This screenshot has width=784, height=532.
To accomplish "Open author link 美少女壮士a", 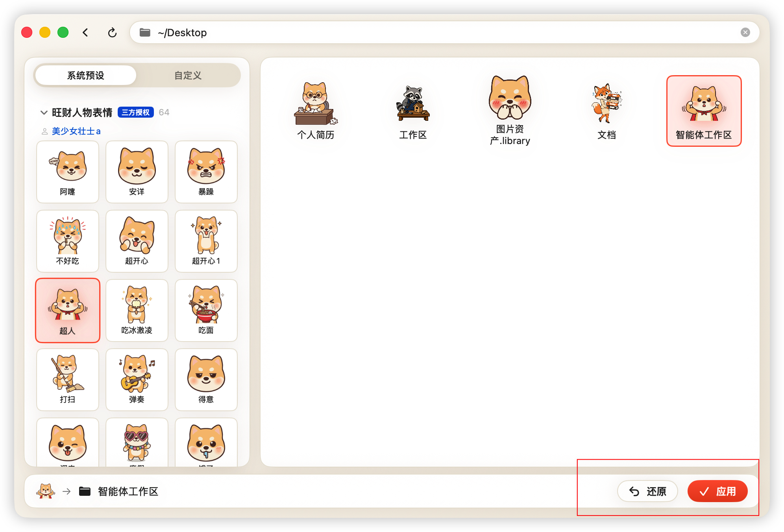I will coord(76,131).
